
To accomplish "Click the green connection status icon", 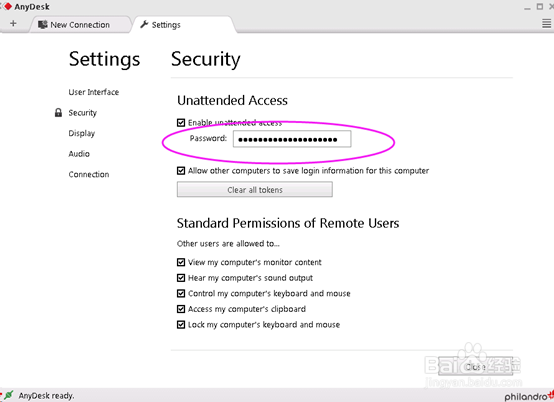I will (8, 395).
